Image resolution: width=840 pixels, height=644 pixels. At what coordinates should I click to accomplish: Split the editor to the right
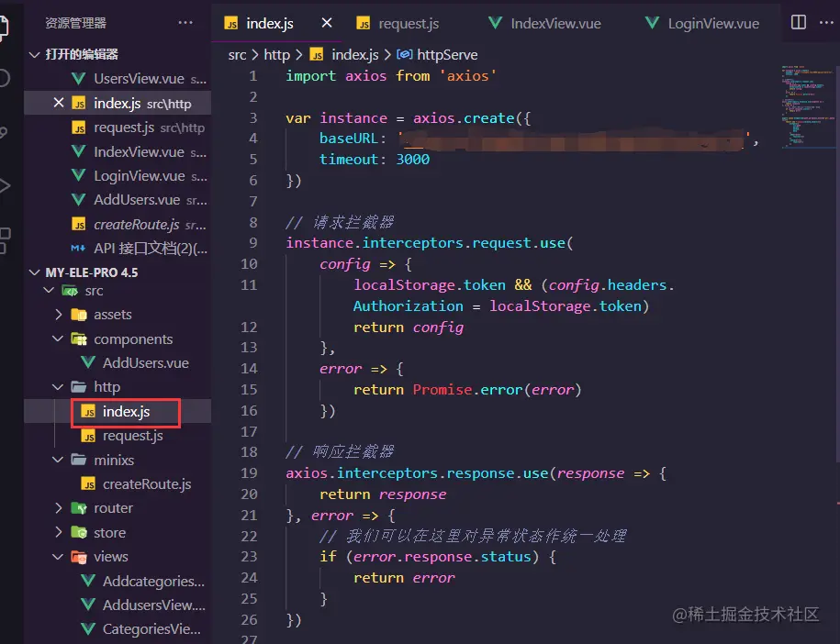798,22
